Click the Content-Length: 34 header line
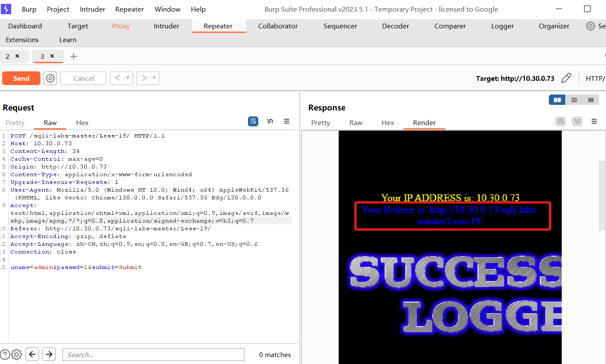The image size is (606, 364). pyautogui.click(x=45, y=151)
